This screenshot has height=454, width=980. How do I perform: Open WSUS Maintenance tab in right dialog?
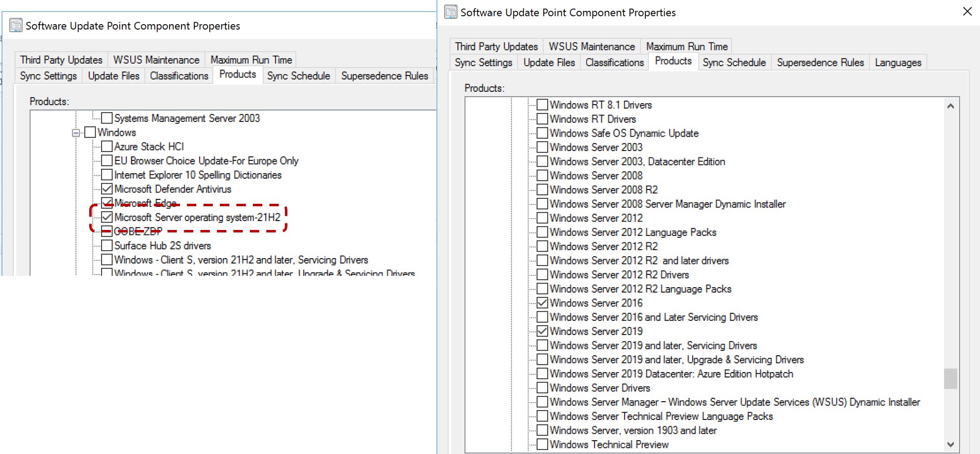tap(592, 46)
